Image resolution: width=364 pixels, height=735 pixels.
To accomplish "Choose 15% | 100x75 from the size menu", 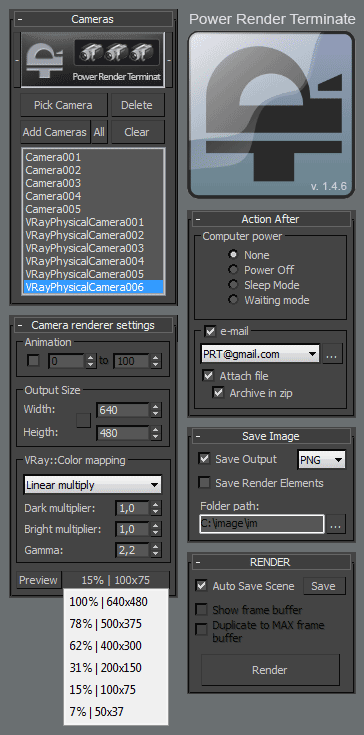I will [116, 690].
